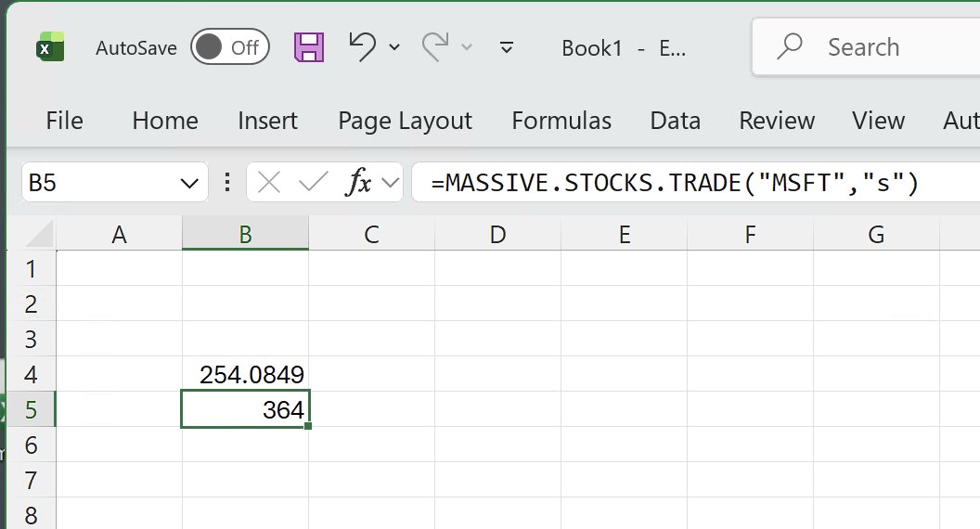Toggle the AutoSave switch

230,47
